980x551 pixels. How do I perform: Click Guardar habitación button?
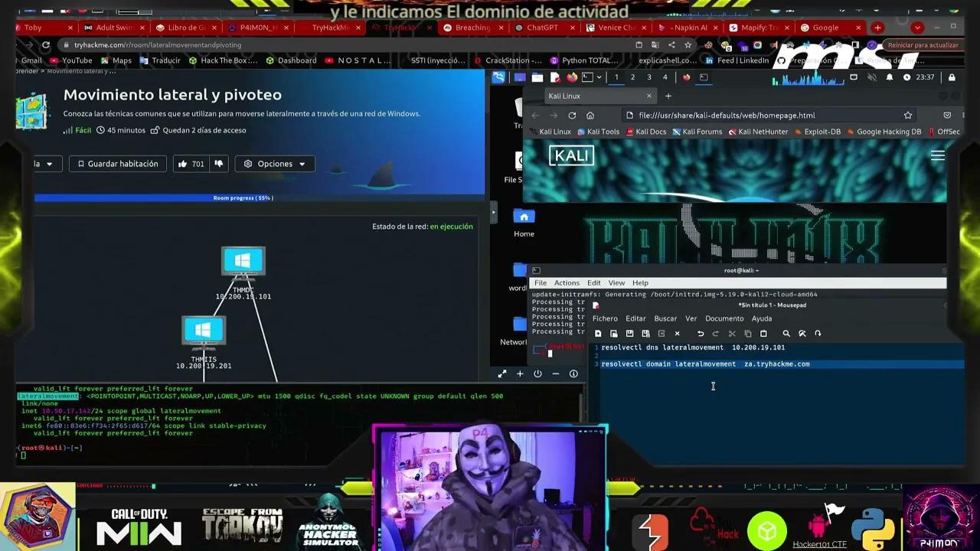117,164
